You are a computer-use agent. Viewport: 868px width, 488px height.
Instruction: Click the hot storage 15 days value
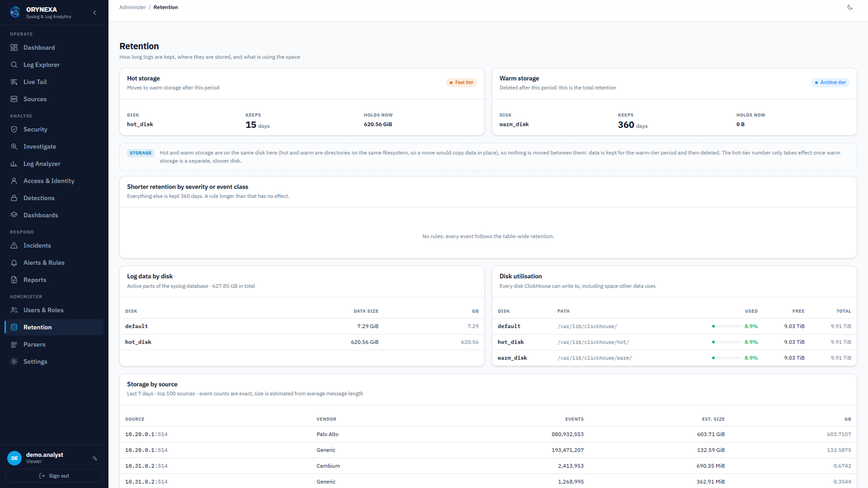pos(258,125)
